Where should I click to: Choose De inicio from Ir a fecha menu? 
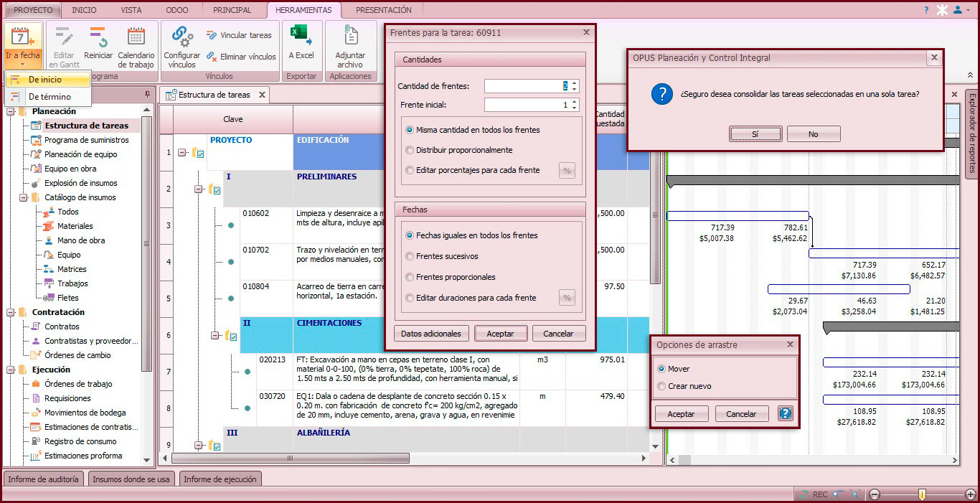(x=48, y=80)
